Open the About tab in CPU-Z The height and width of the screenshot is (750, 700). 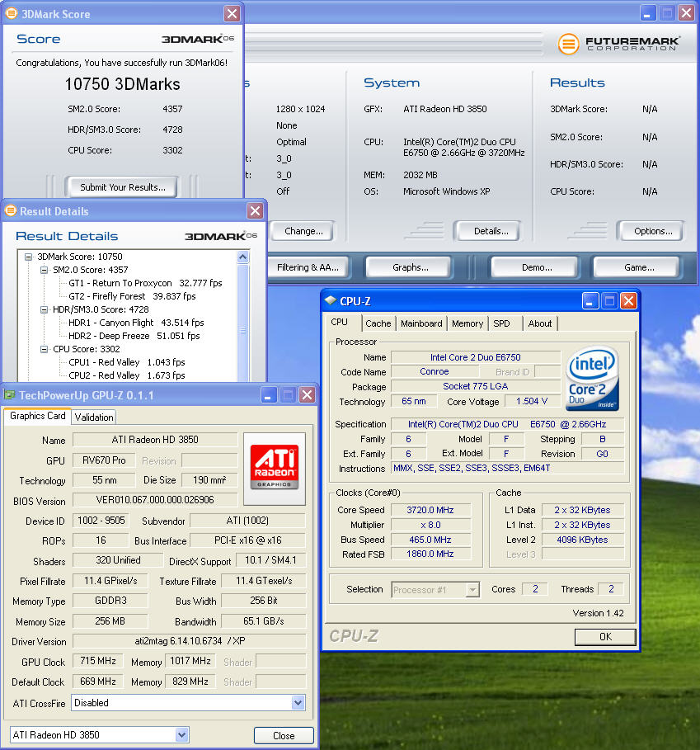click(x=540, y=323)
